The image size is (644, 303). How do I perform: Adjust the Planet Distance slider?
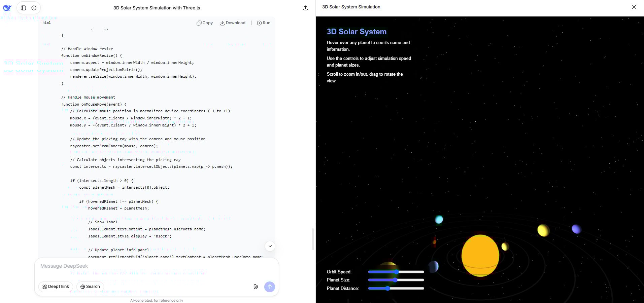[388, 288]
